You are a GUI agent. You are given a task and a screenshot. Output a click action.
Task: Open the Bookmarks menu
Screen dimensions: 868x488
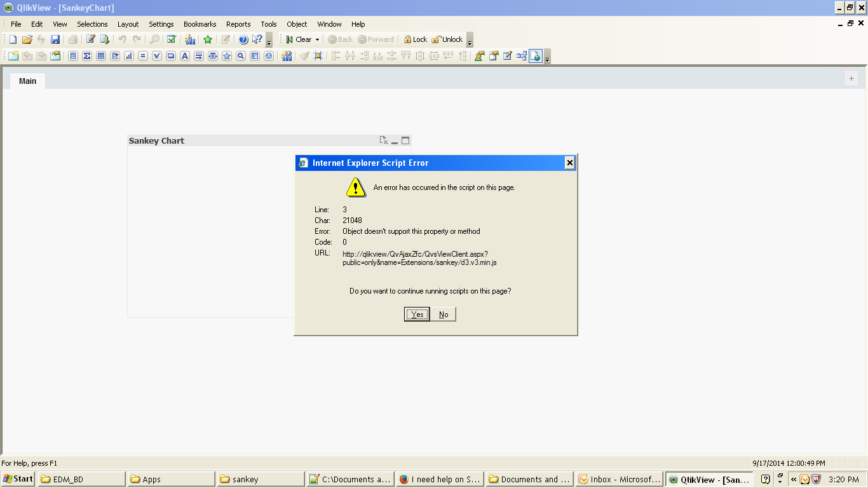200,24
